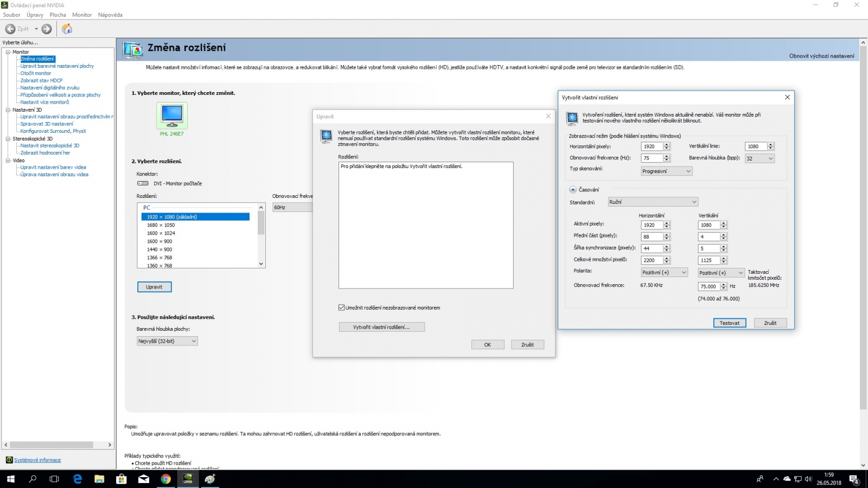Close the Upravit dialog
This screenshot has height=488, width=868.
pyautogui.click(x=548, y=116)
